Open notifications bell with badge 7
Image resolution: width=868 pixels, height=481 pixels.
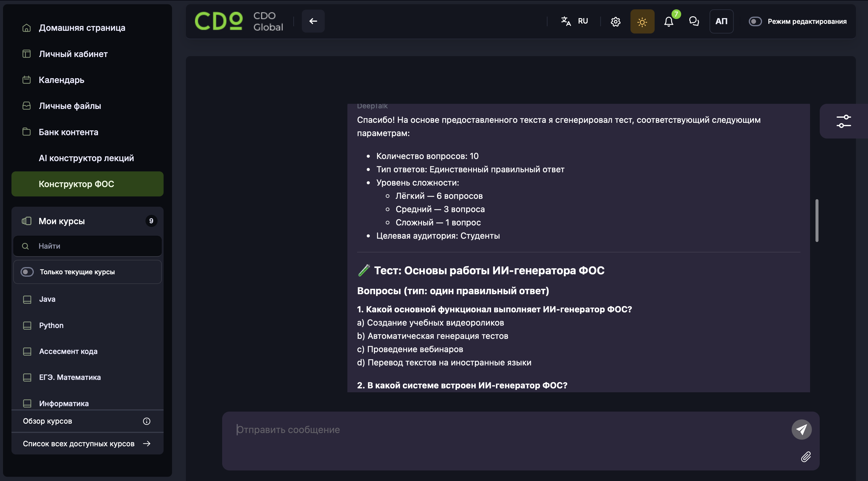669,21
